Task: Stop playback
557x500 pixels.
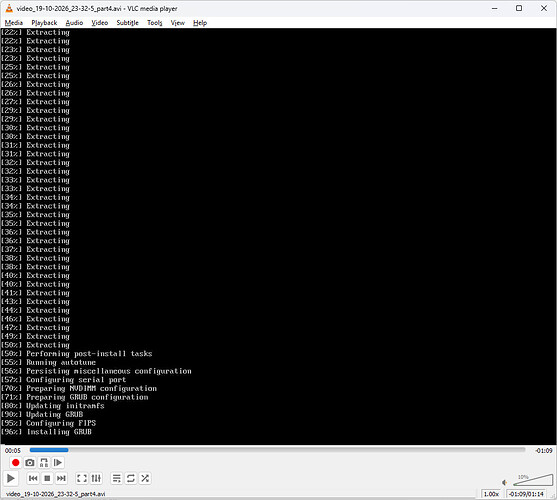Action: click(x=47, y=478)
